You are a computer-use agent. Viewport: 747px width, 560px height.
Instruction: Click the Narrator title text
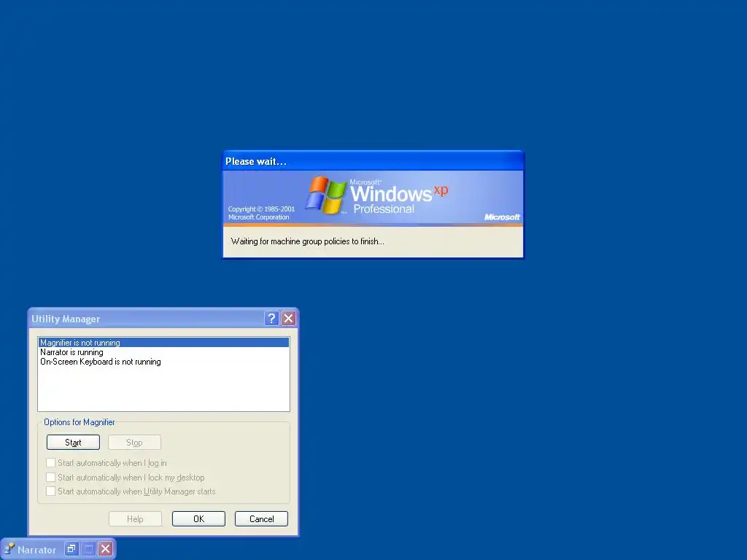pyautogui.click(x=37, y=550)
